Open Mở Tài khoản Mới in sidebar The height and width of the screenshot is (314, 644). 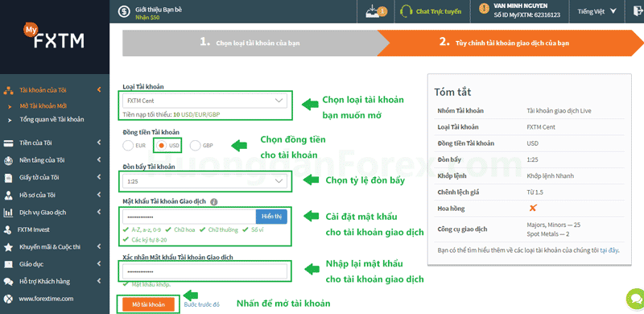tap(43, 106)
